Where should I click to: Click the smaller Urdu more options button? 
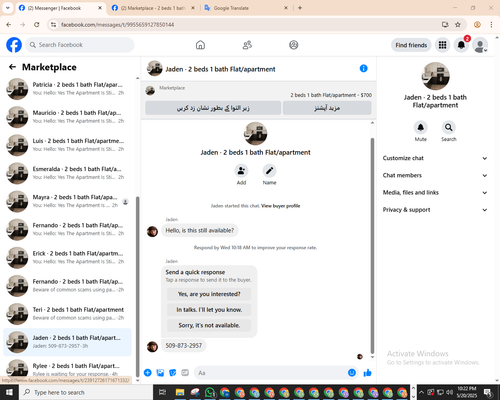pyautogui.click(x=327, y=108)
